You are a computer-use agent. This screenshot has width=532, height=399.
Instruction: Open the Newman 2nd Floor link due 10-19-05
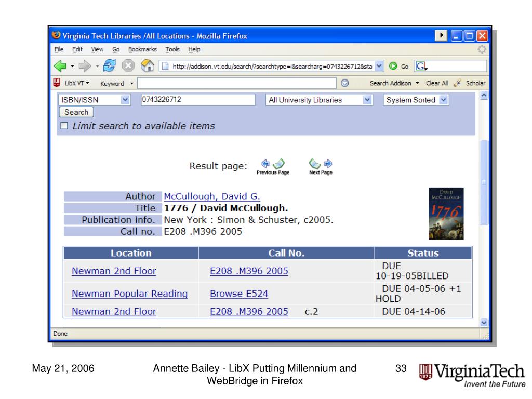(x=114, y=271)
